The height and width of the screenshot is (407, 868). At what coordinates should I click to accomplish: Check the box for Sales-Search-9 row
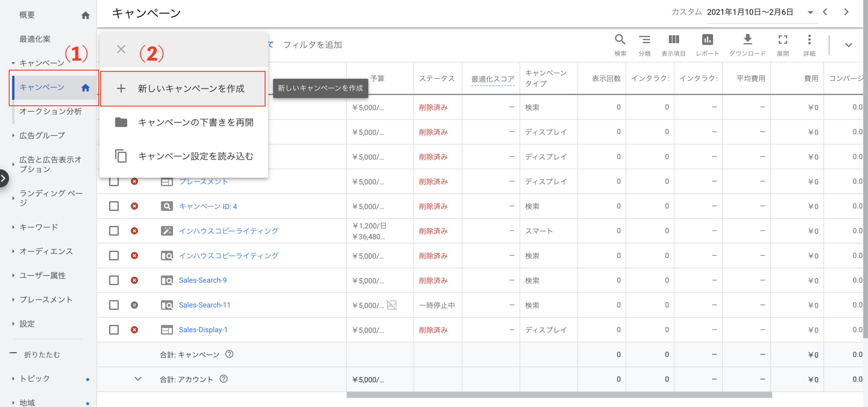tap(114, 280)
